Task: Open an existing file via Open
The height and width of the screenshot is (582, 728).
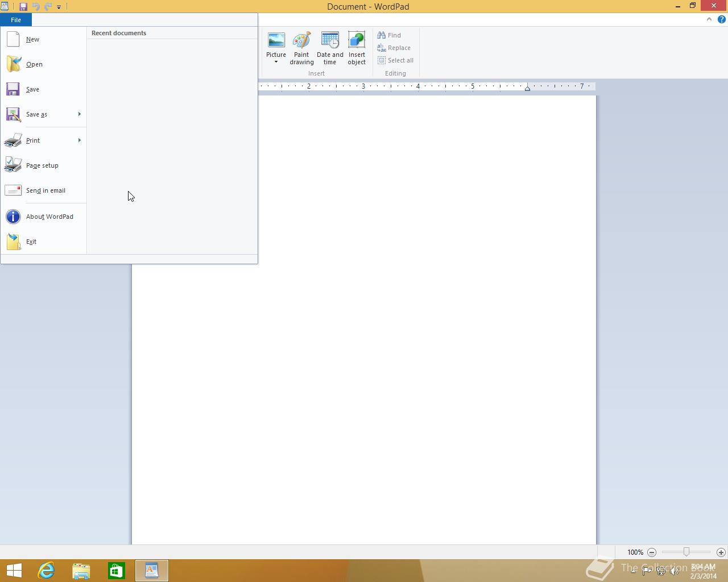Action: point(44,64)
